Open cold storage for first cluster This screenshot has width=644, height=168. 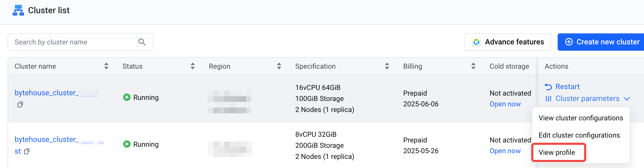505,104
